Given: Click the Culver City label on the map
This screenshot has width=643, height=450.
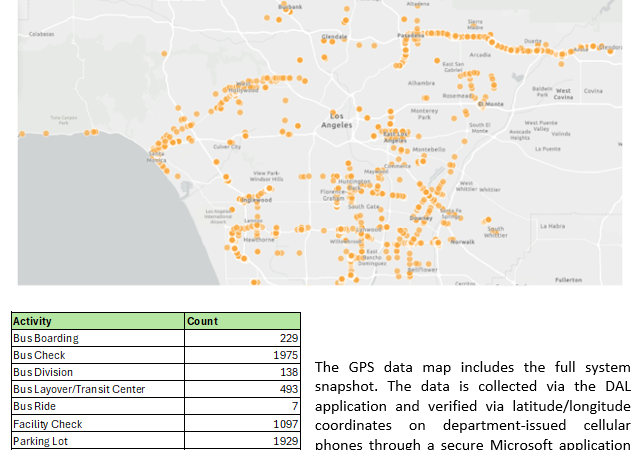Looking at the screenshot, I should click(x=227, y=146).
